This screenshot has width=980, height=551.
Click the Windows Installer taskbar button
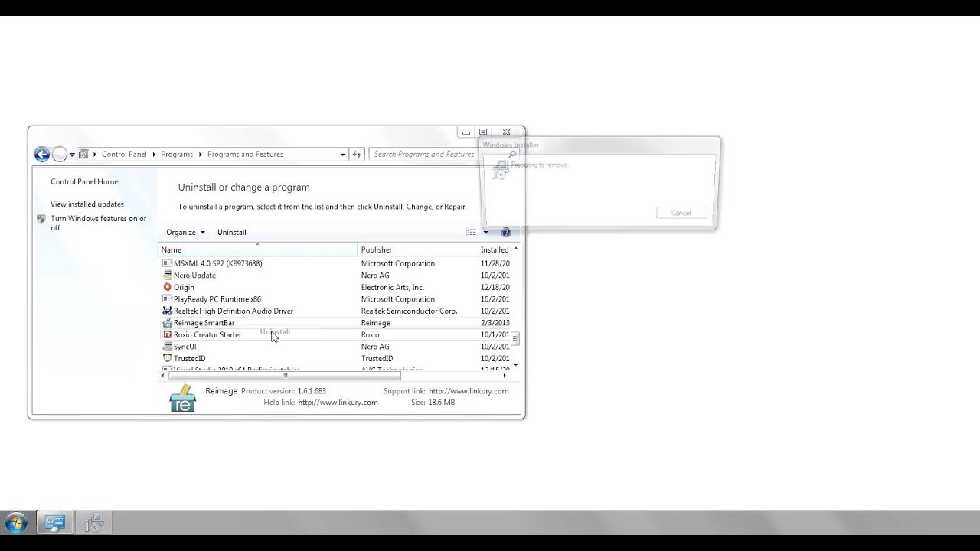(94, 523)
